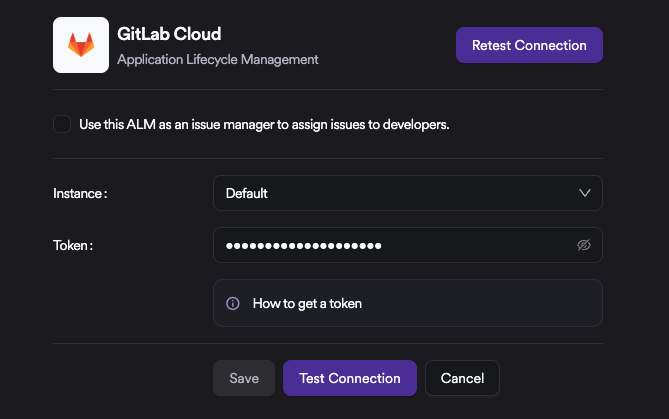Screen dimensions: 669x419
Task: Toggle token visibility with the eye icon
Action: coord(585,245)
